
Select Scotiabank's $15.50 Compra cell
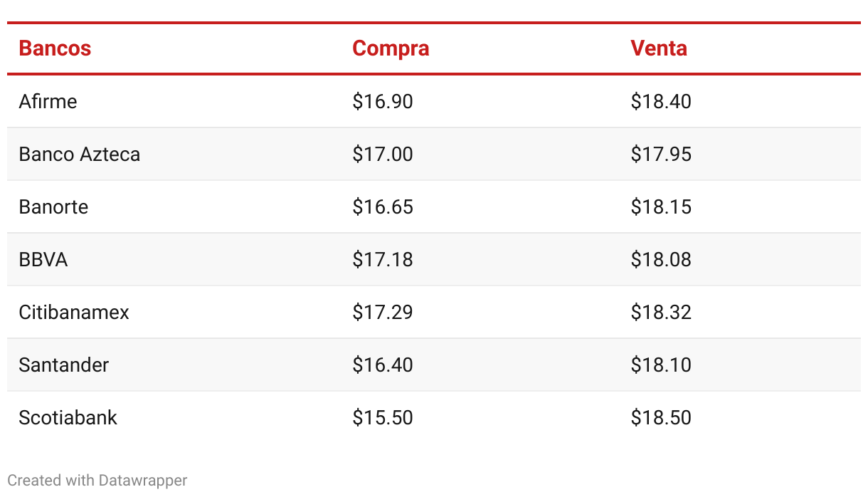tap(383, 418)
